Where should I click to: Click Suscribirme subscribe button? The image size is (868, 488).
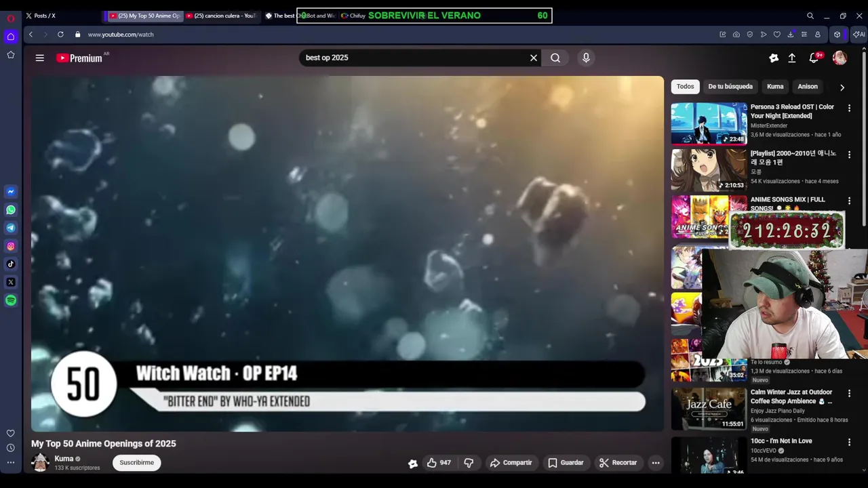[137, 463]
